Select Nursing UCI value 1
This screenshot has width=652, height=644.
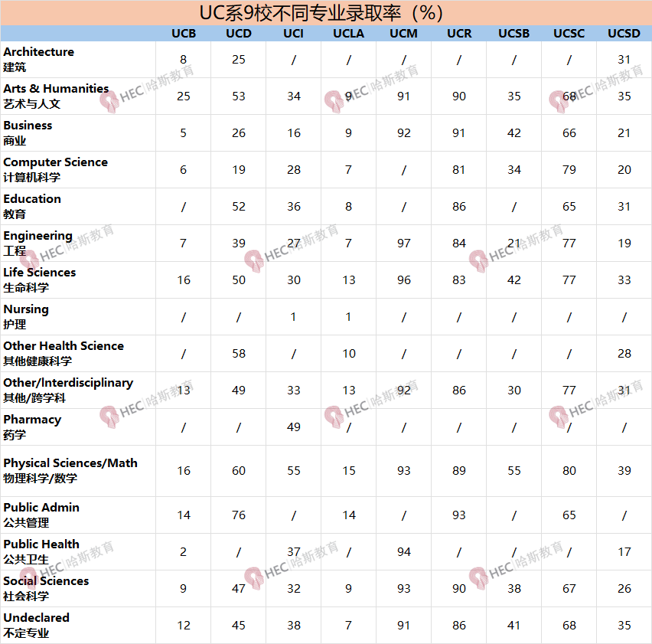pos(294,316)
